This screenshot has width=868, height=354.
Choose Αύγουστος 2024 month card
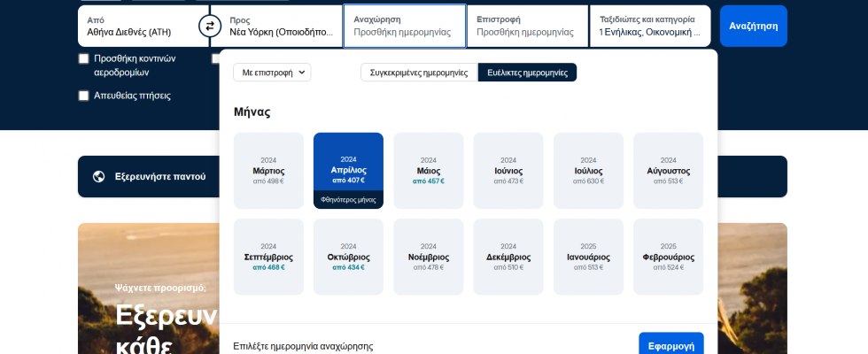click(668, 171)
